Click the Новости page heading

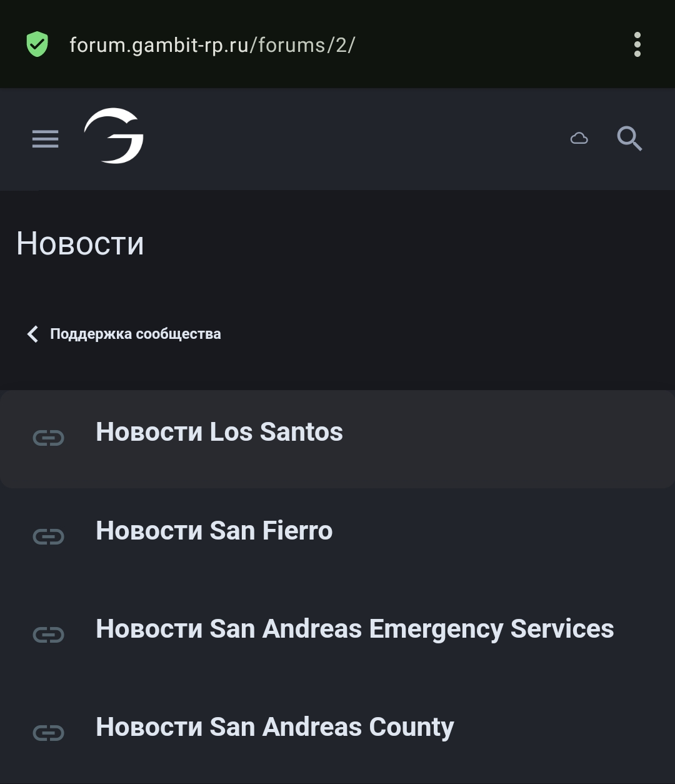(x=81, y=244)
